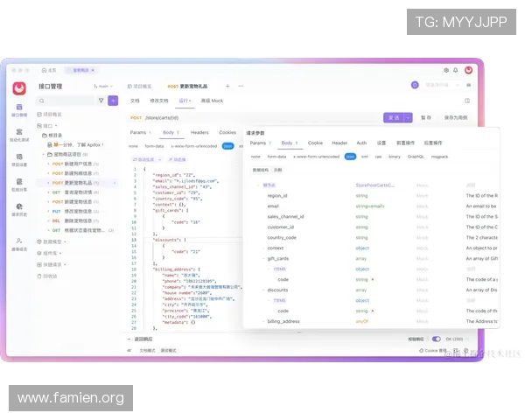
Task: Select form-data body type in 请求参数 panel
Action: 277,156
